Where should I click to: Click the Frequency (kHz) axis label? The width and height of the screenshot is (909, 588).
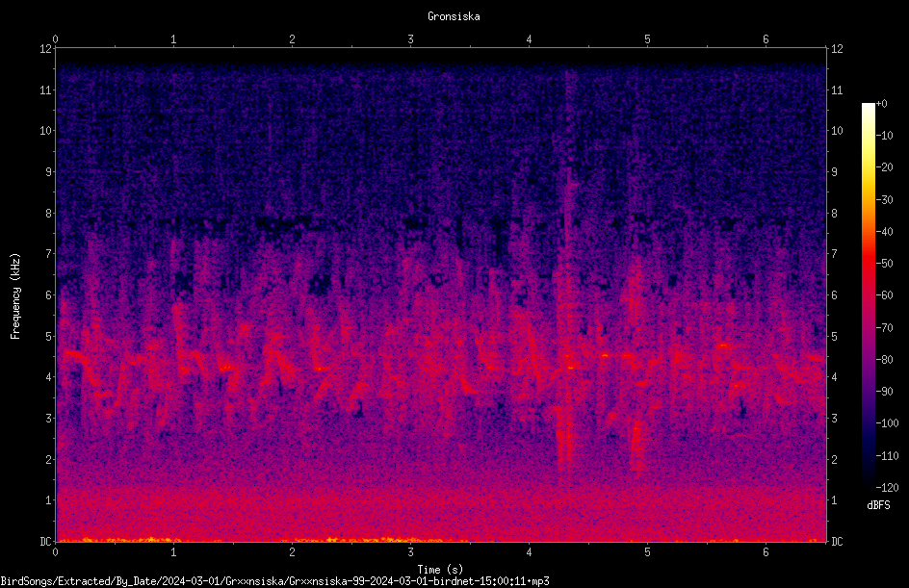point(15,296)
